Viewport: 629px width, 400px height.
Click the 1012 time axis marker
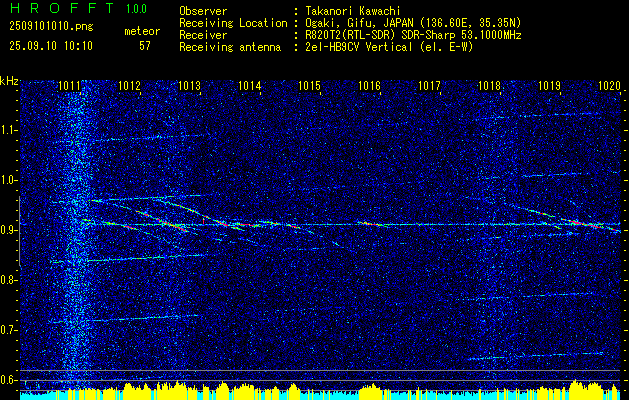(129, 86)
